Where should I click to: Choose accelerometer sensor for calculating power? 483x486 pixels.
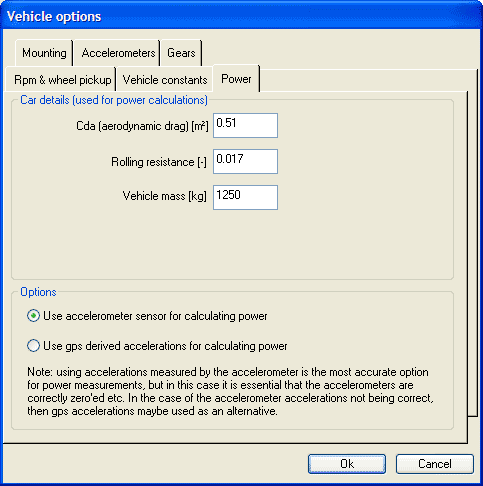33,316
